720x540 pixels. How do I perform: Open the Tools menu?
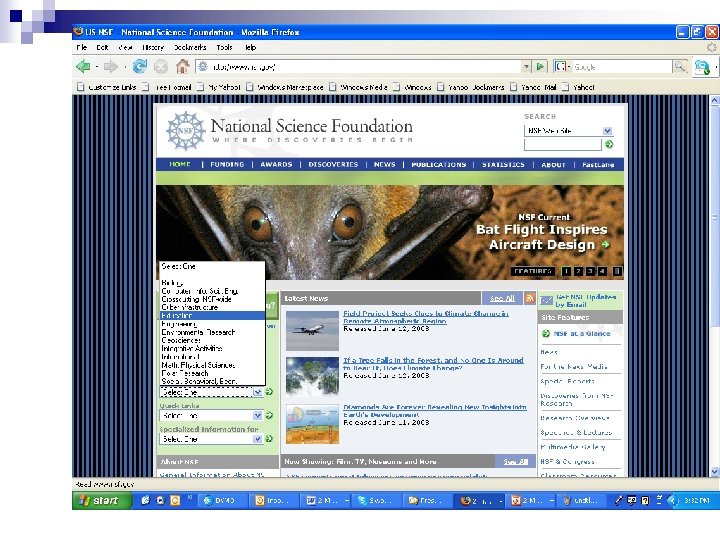click(x=225, y=47)
